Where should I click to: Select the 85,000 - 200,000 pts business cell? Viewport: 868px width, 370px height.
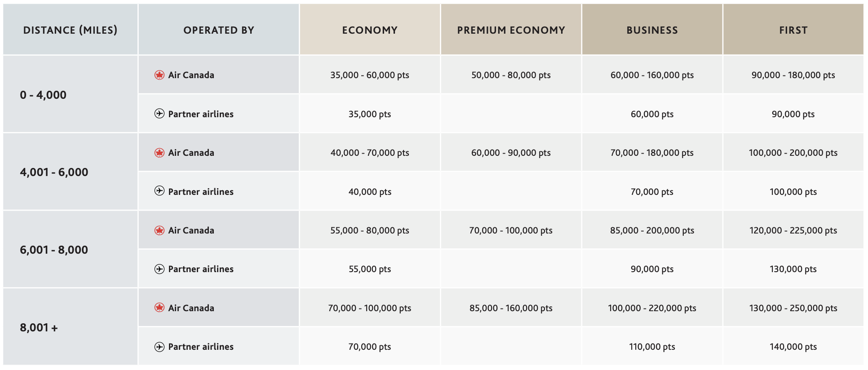[652, 230]
